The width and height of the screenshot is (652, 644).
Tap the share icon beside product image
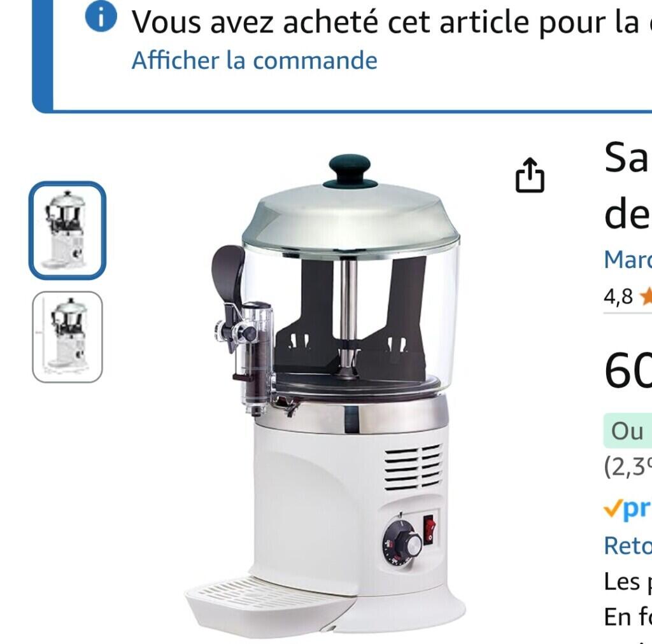tap(530, 175)
